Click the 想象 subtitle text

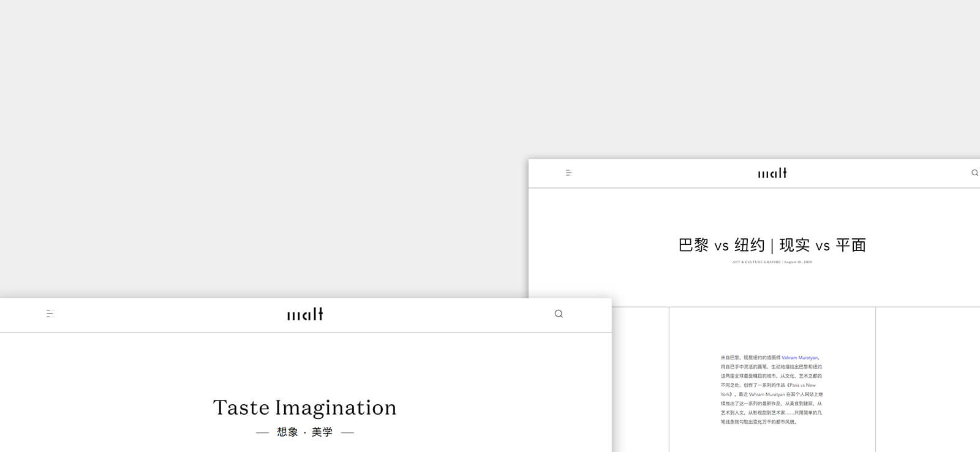tap(287, 432)
